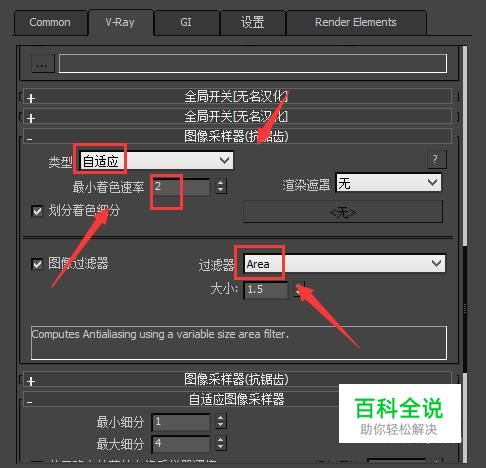Expand the first 全局开关[无名汉化] rollout
Image resolution: width=486 pixels, height=468 pixels.
[x=237, y=97]
